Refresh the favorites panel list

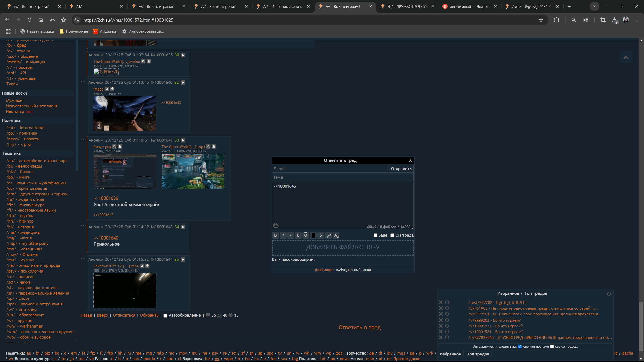point(609,294)
